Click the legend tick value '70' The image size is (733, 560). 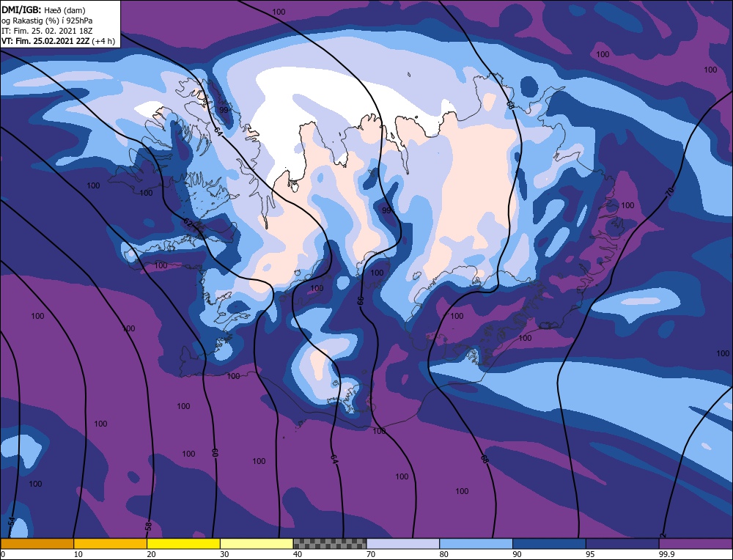pyautogui.click(x=371, y=554)
